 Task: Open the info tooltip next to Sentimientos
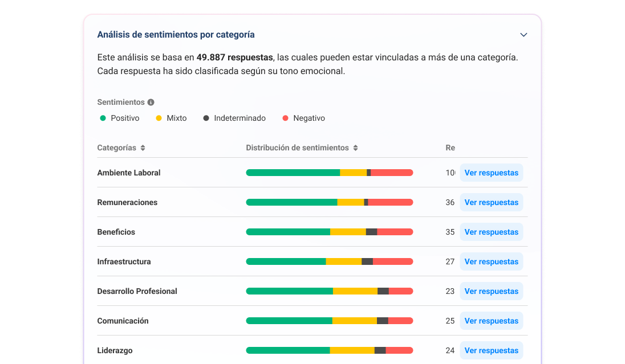point(151,102)
